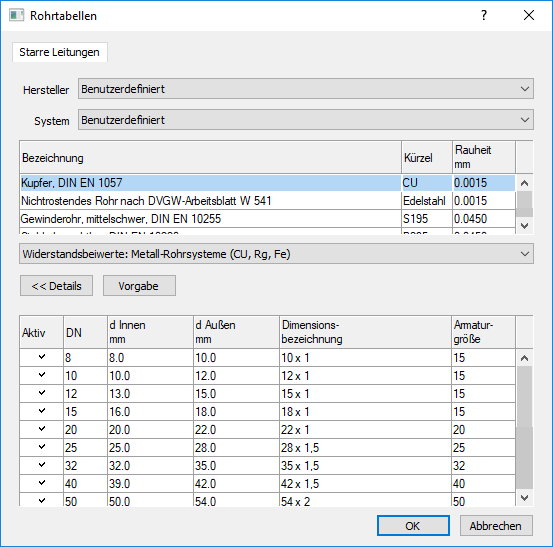Click the Dimensionsbezeichnung column header
553x547 pixels.
(365, 332)
